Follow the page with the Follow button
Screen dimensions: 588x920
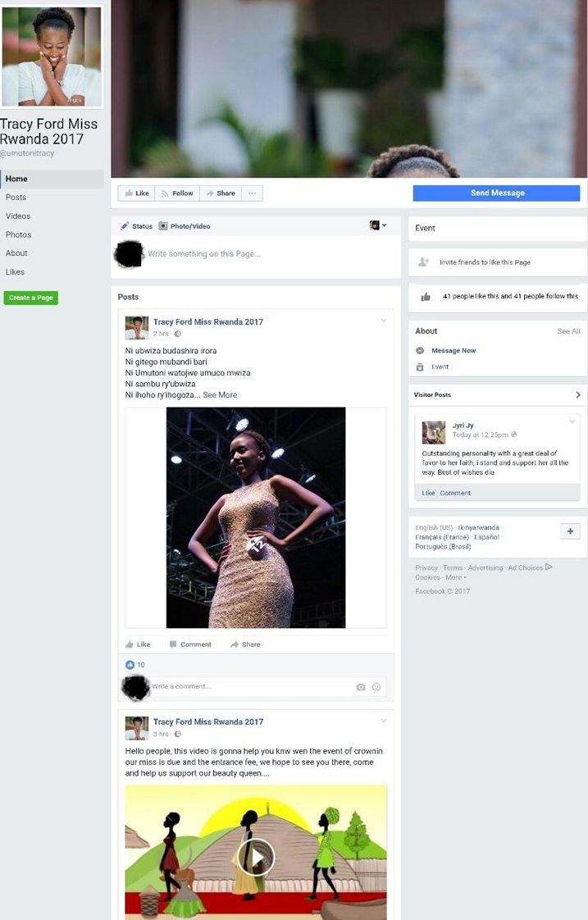pos(177,193)
